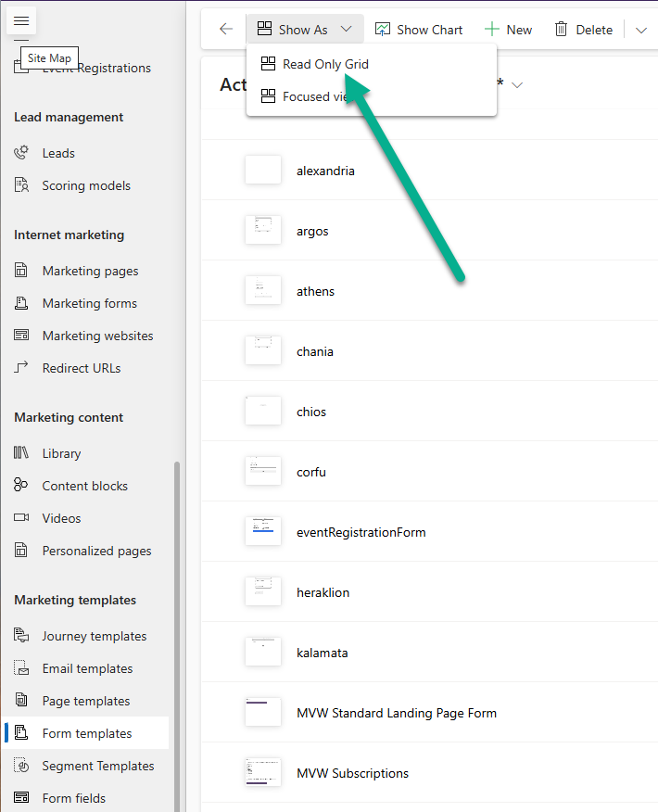The image size is (658, 812).
Task: Expand the Delete split-button chevron
Action: (641, 30)
